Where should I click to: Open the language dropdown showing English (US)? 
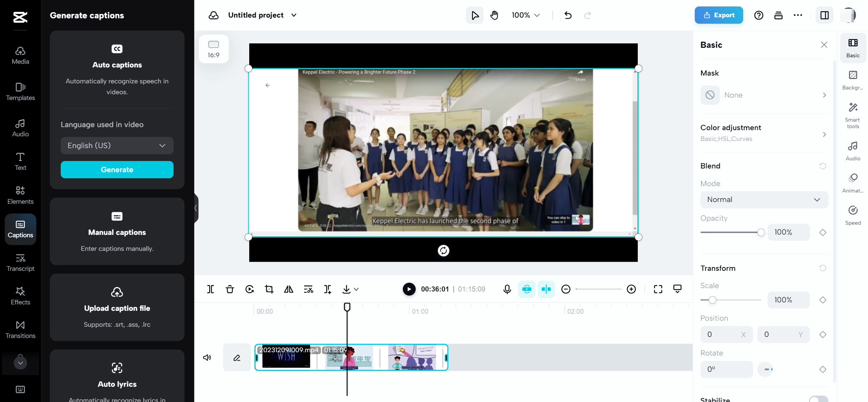[117, 145]
